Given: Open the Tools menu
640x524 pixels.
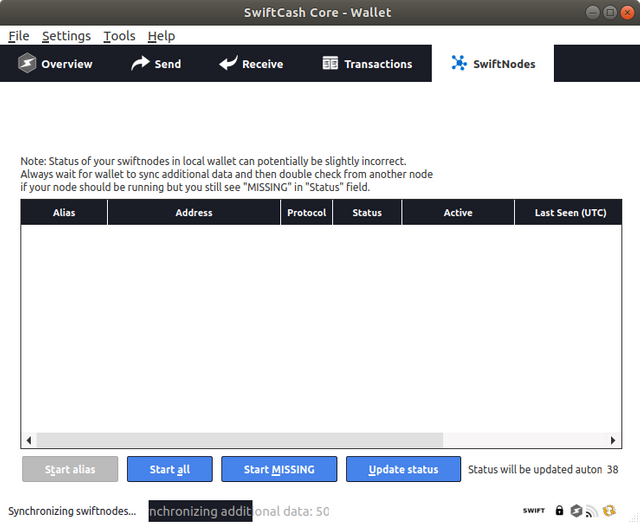Looking at the screenshot, I should click(119, 36).
